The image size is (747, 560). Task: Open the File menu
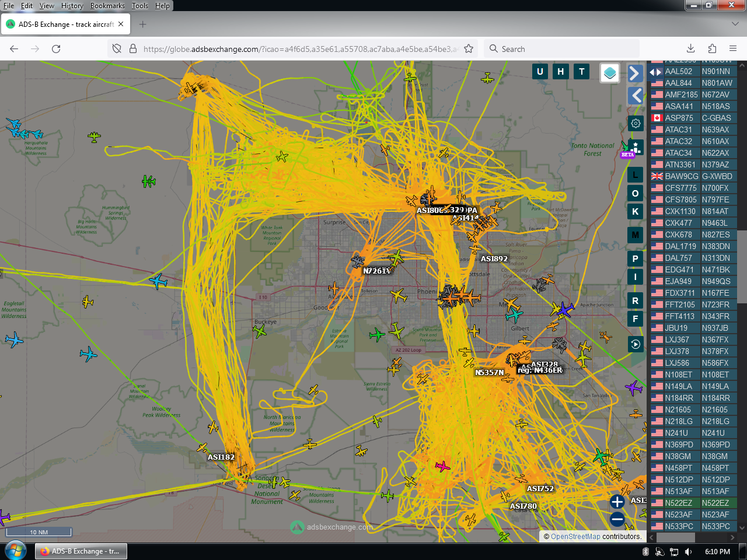pos(9,6)
